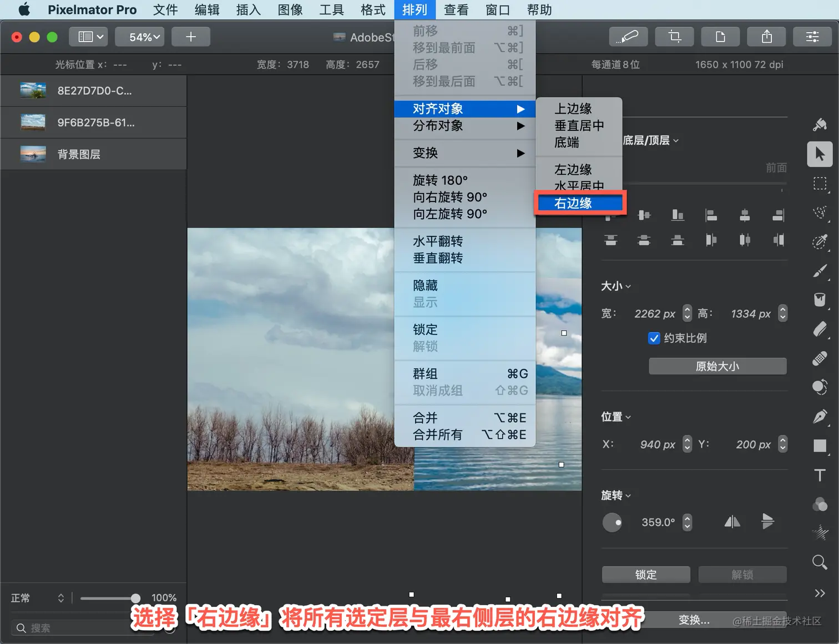839x644 pixels.
Task: Select the Arrange arrow tool
Action: click(x=820, y=154)
